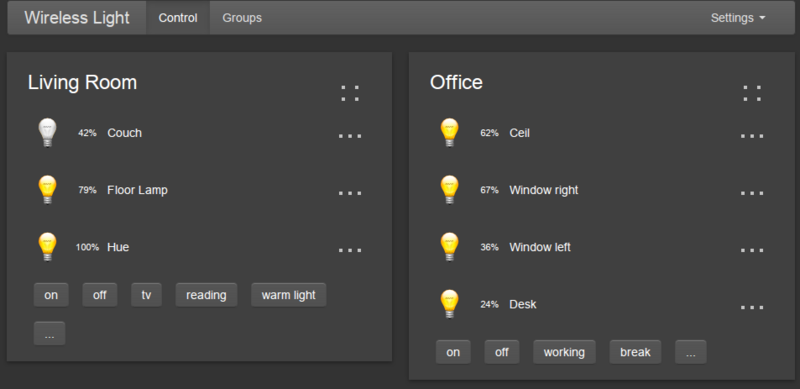Toggle the Couch light bulb icon
Screen dimensions: 800x389
[x=47, y=133]
